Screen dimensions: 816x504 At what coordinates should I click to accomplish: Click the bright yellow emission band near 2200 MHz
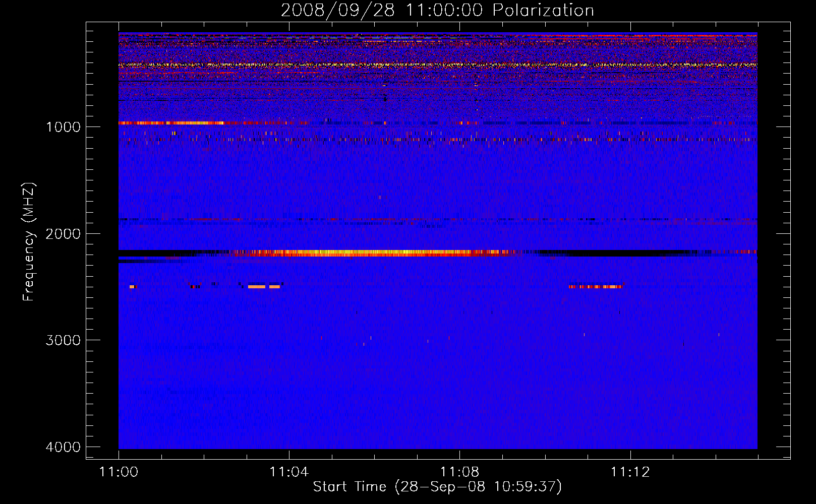pos(373,253)
